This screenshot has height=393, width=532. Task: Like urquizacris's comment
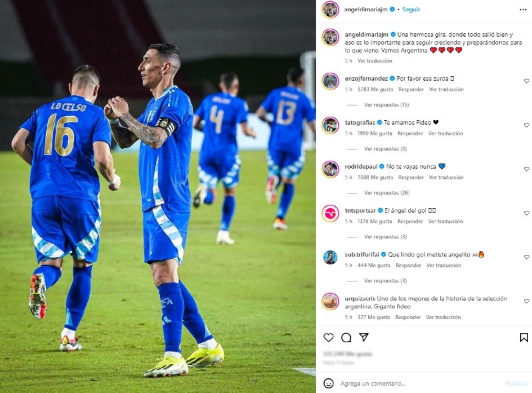pyautogui.click(x=526, y=301)
